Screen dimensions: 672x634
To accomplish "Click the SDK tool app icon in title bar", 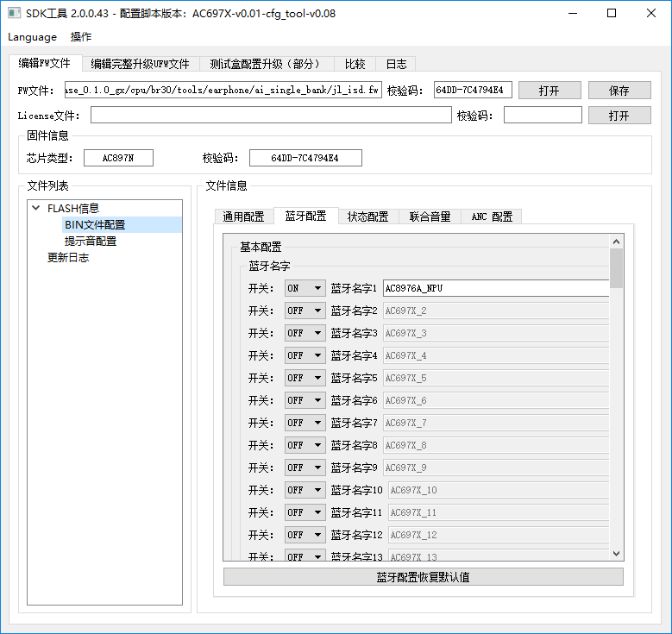I will point(14,13).
